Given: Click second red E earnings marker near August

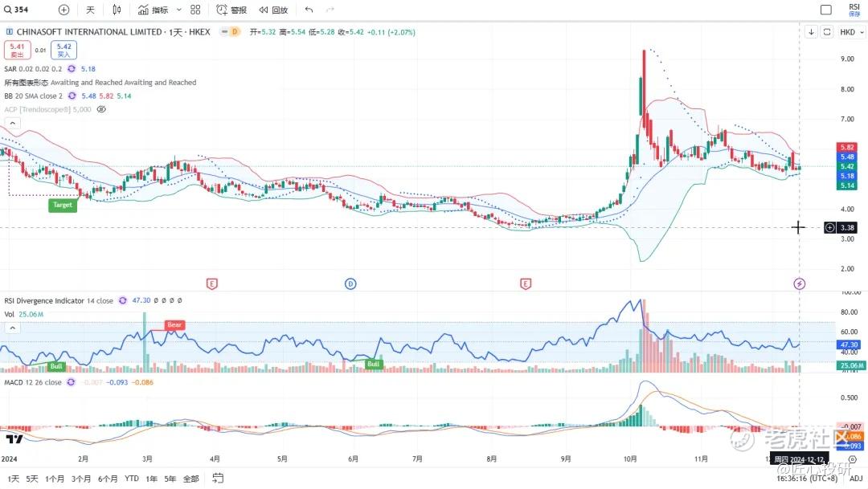Looking at the screenshot, I should (526, 283).
